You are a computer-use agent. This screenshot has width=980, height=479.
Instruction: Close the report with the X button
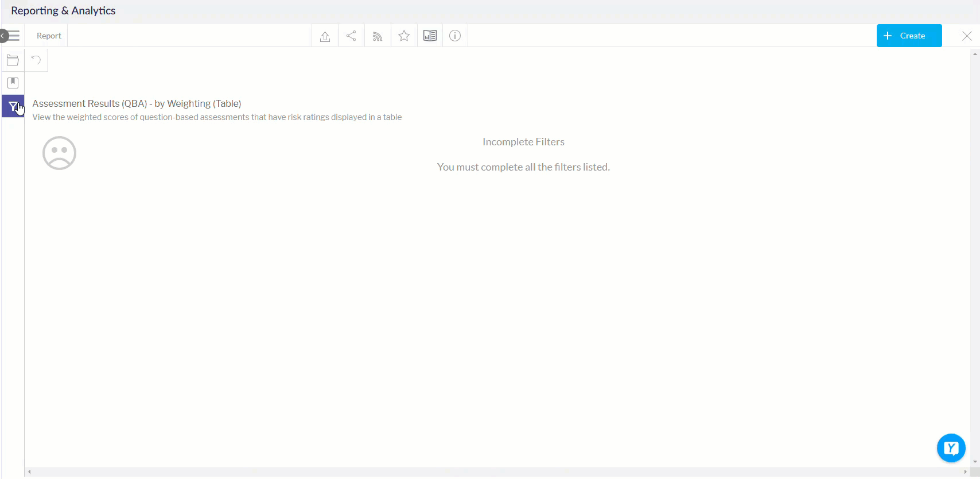967,36
